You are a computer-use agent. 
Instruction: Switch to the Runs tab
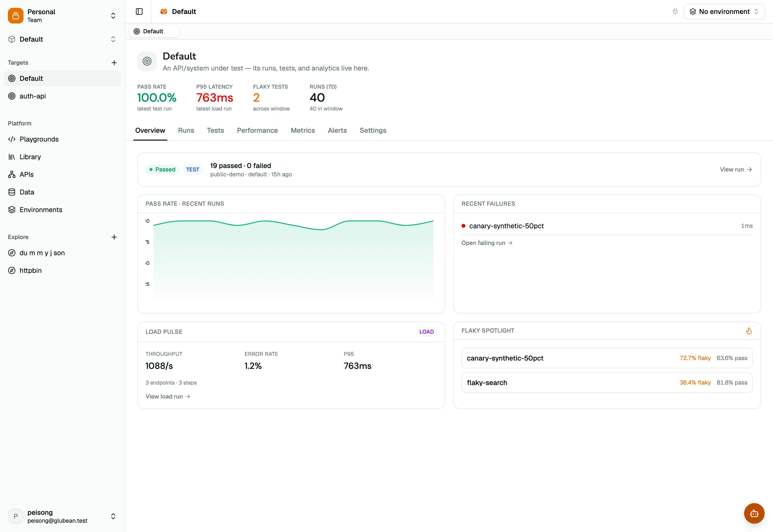pyautogui.click(x=186, y=130)
